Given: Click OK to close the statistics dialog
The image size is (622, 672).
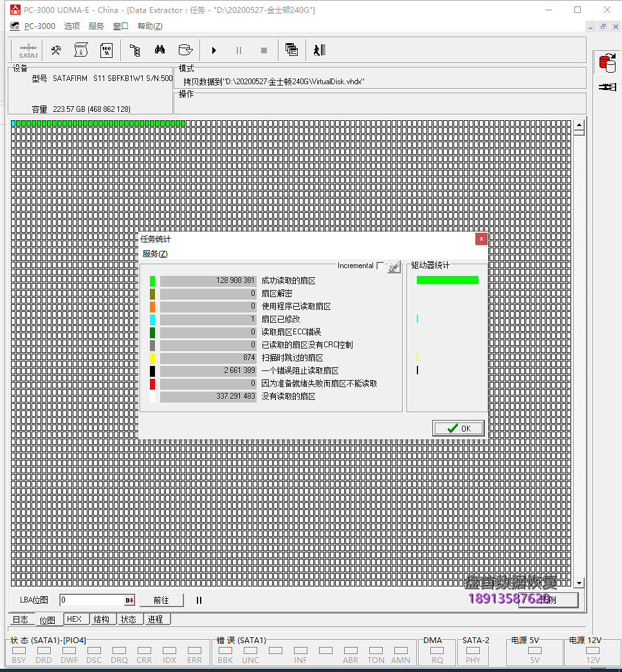Looking at the screenshot, I should coord(459,428).
